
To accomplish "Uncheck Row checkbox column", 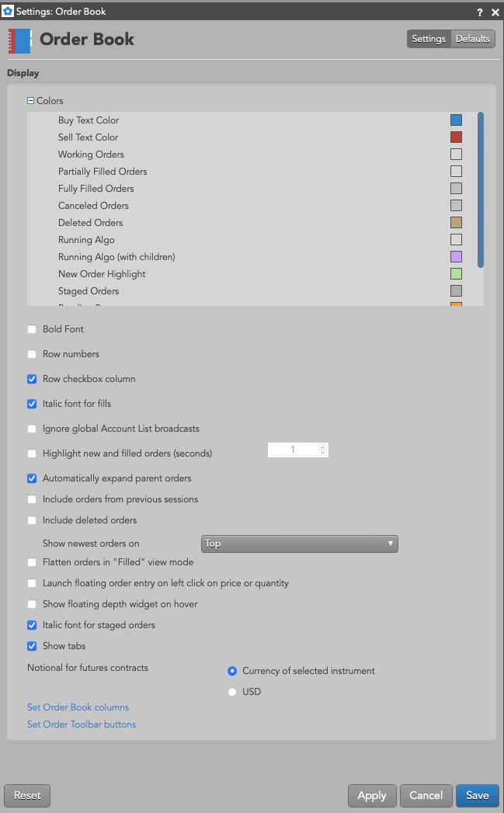I will [x=32, y=379].
